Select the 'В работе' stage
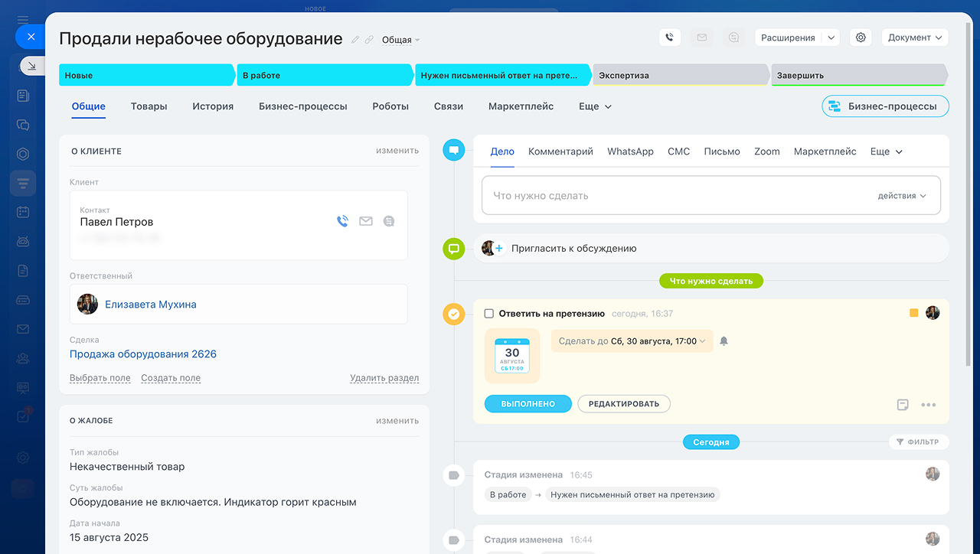 [325, 75]
